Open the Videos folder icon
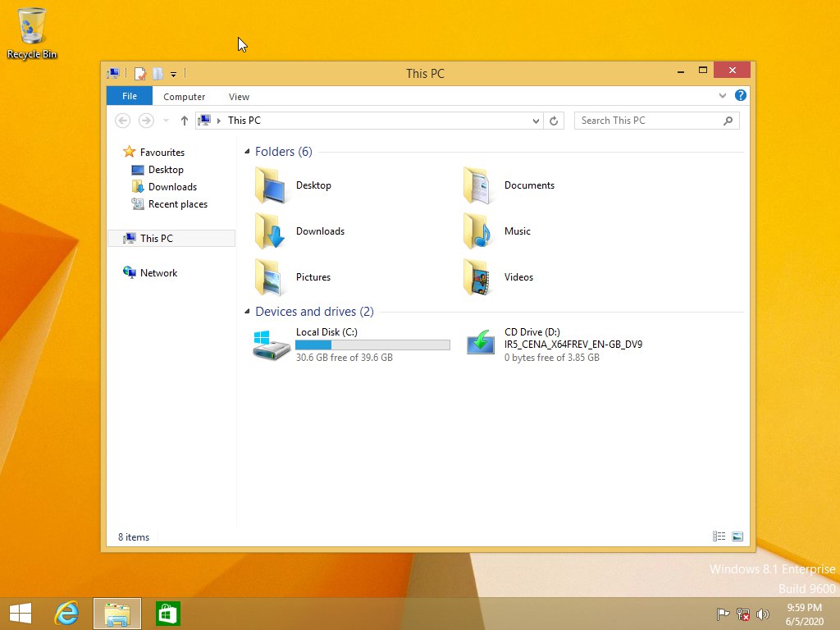Screen dimensions: 840x630 [478, 277]
